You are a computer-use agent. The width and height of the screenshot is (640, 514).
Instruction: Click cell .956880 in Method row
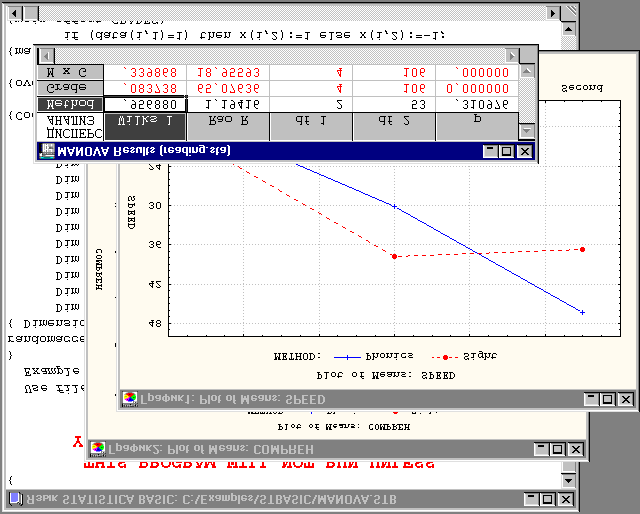145,105
